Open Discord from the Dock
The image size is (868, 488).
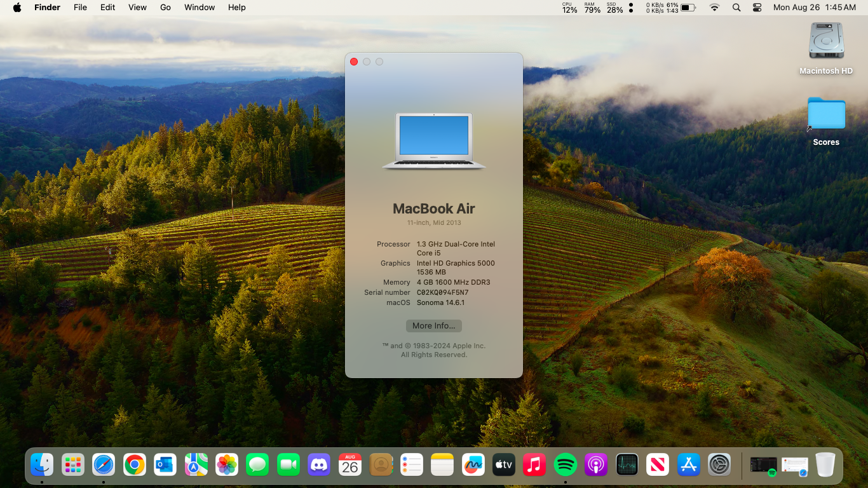[x=319, y=465]
